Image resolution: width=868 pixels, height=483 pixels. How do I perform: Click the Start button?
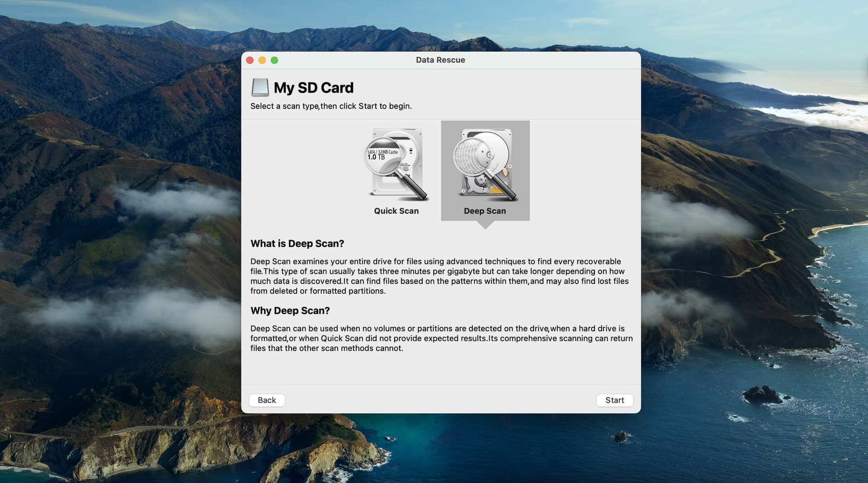pyautogui.click(x=614, y=400)
